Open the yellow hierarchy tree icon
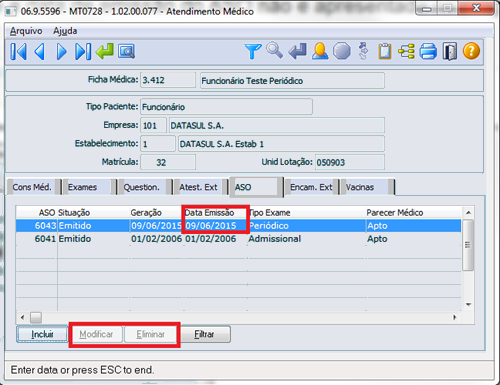500x385 pixels. coord(406,52)
